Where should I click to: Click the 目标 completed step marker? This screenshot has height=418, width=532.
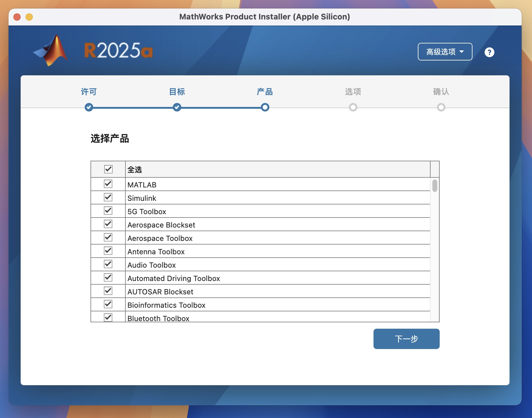coord(177,107)
